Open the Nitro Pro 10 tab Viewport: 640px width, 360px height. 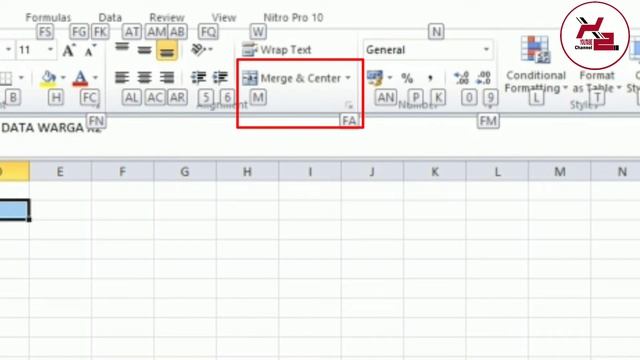(293, 18)
